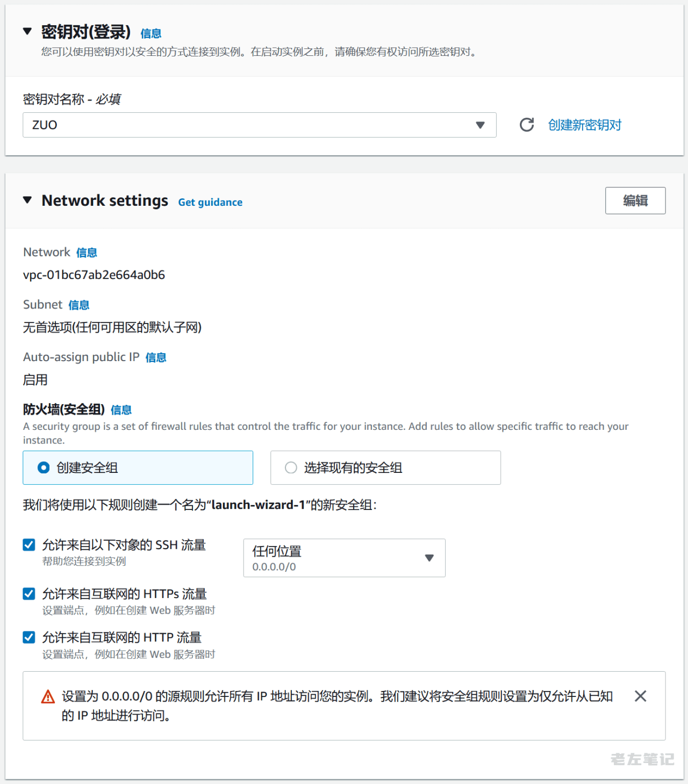The width and height of the screenshot is (688, 784).
Task: Open 信息 link beside Auto-assign public IP
Action: click(156, 358)
